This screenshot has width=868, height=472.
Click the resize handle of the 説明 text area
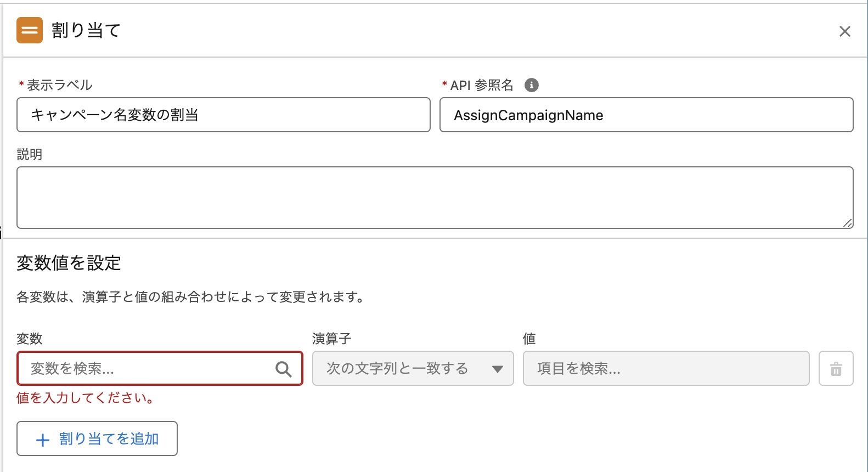click(848, 223)
